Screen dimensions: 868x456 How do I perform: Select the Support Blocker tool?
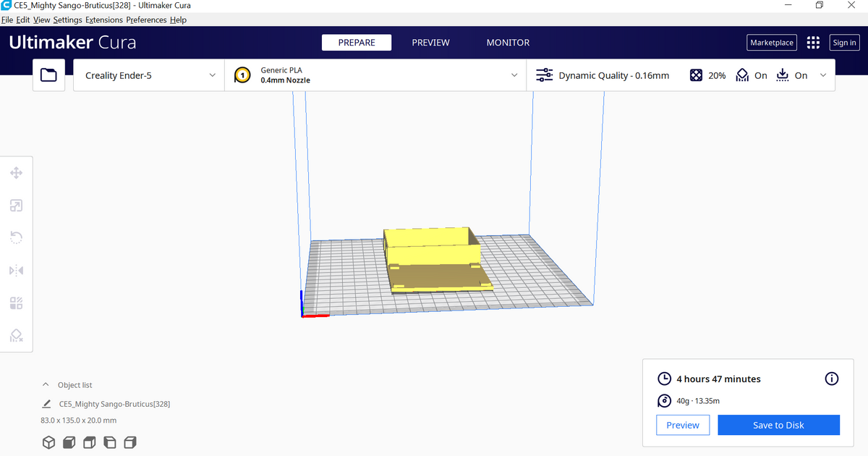click(16, 335)
